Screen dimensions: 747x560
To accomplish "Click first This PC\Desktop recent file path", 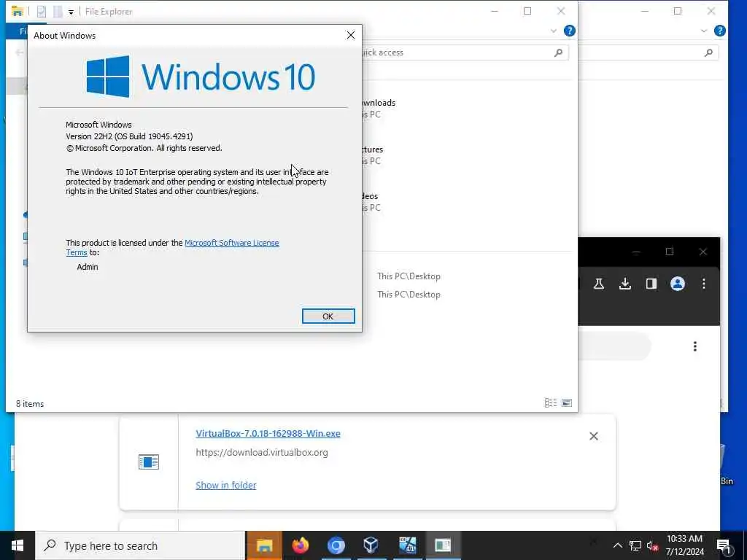I will click(x=409, y=276).
